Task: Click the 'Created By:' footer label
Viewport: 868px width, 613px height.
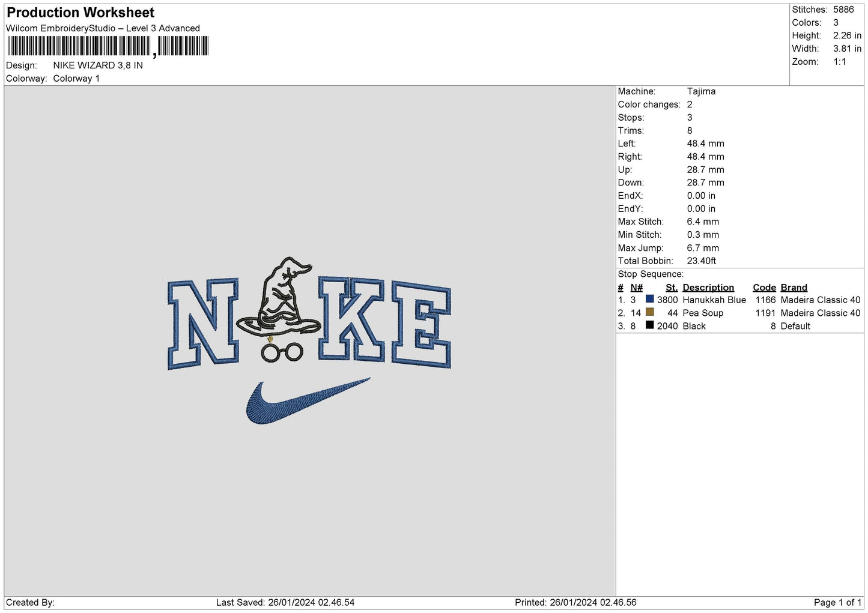Action: click(x=30, y=603)
